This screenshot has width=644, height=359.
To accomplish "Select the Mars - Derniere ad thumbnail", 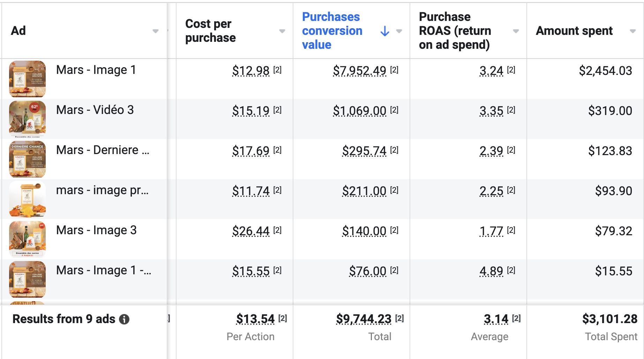I will [27, 159].
